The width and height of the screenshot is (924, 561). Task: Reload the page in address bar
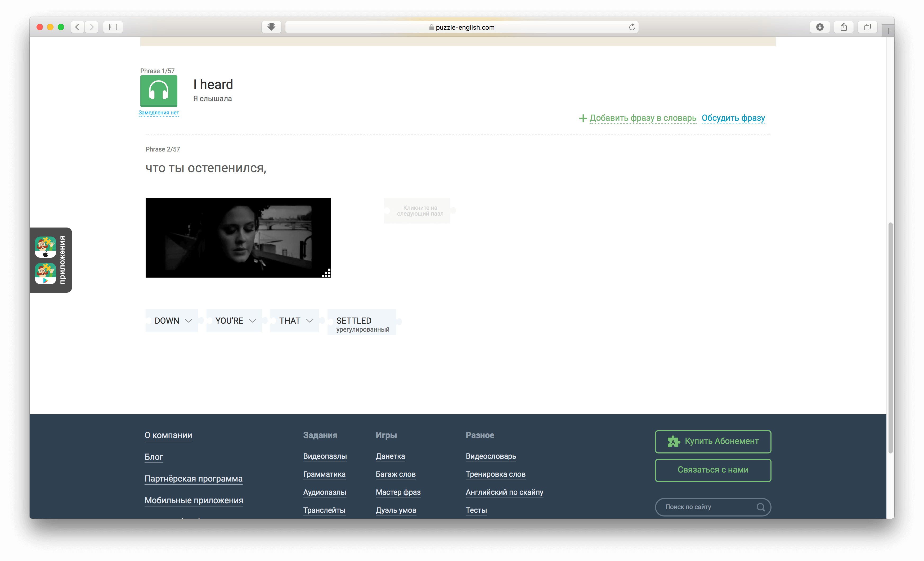pyautogui.click(x=632, y=27)
